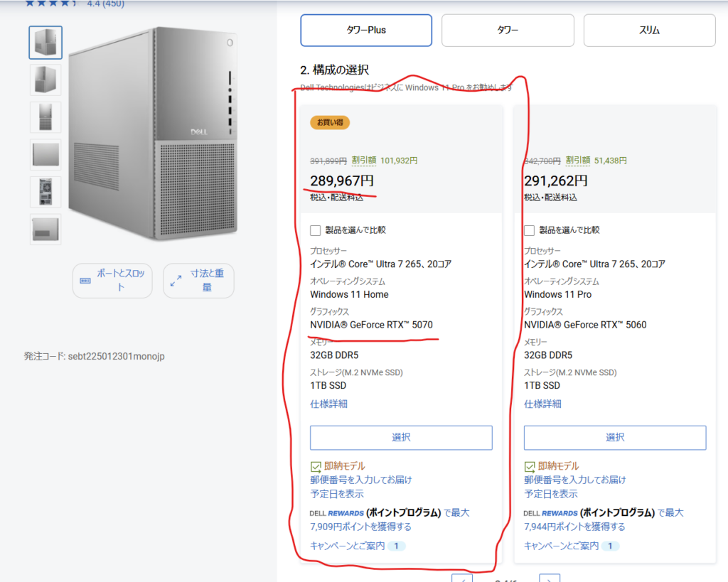Click the large Dell tower product image
728x582 pixels.
point(154,134)
